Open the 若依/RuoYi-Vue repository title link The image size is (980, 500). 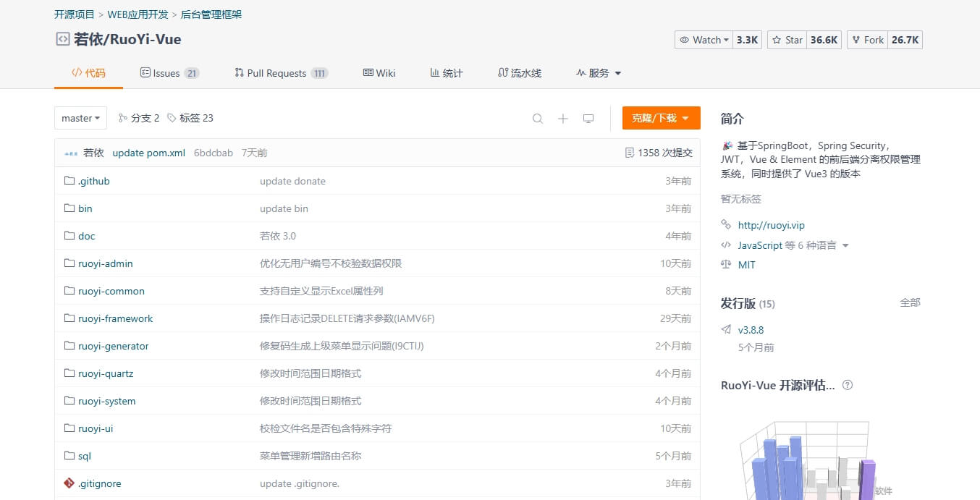click(127, 39)
